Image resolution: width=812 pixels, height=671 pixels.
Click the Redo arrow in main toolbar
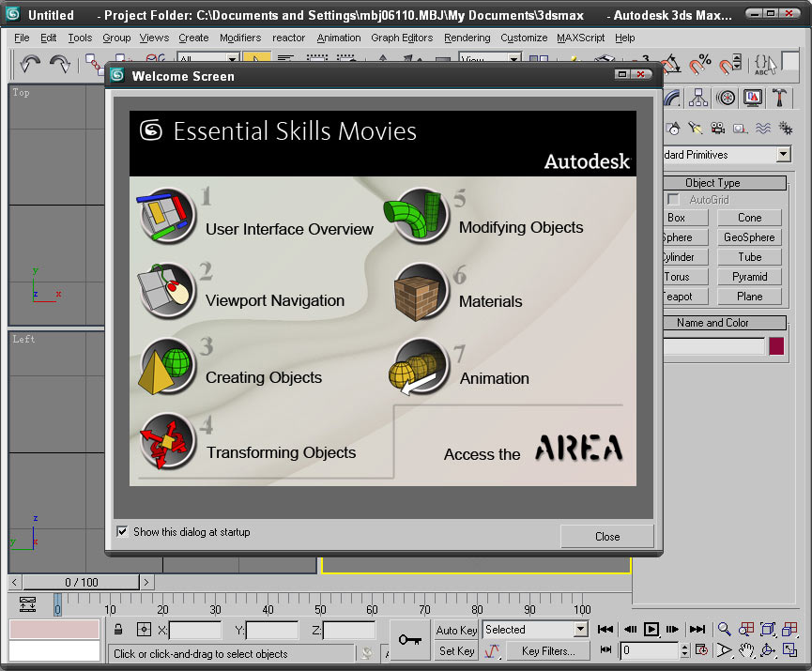pyautogui.click(x=60, y=64)
